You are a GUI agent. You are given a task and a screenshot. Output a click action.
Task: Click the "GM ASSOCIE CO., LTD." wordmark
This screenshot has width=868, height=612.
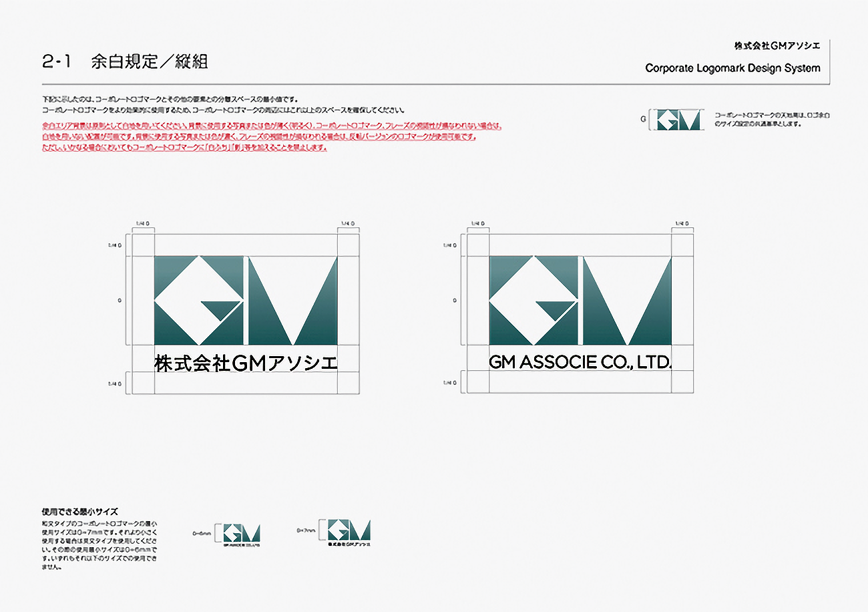[x=580, y=362]
